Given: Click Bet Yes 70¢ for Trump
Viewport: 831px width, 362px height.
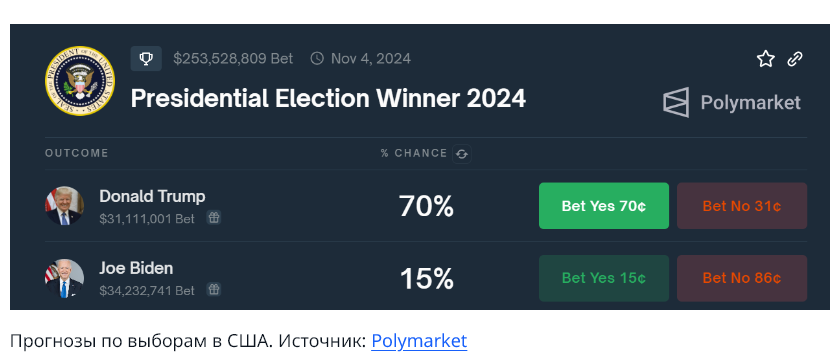Looking at the screenshot, I should pyautogui.click(x=604, y=206).
